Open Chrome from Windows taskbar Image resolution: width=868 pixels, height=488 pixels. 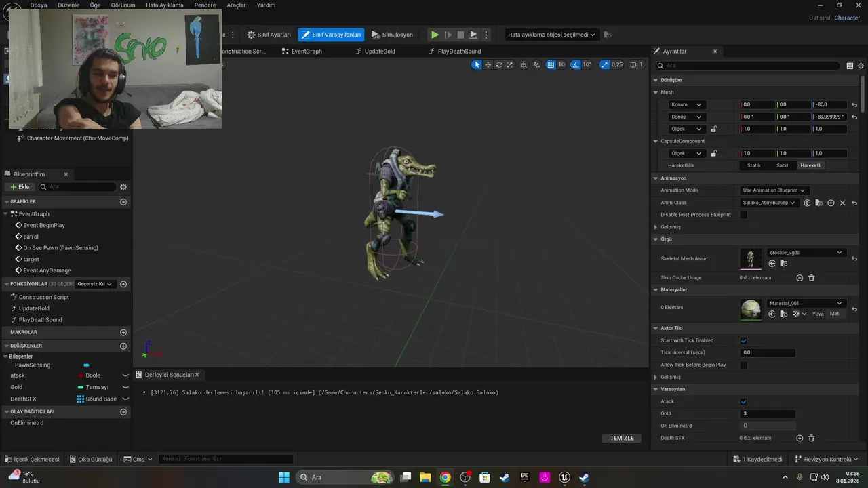[445, 477]
